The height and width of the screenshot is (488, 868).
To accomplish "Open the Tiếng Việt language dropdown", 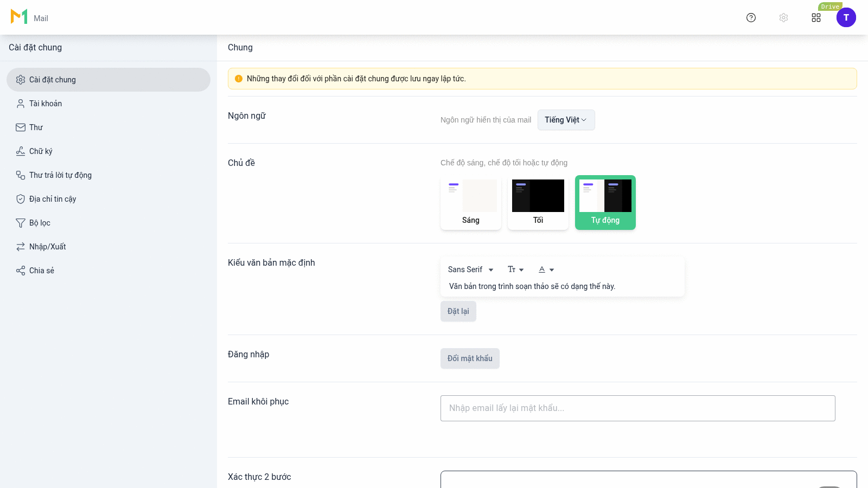I will tap(566, 120).
